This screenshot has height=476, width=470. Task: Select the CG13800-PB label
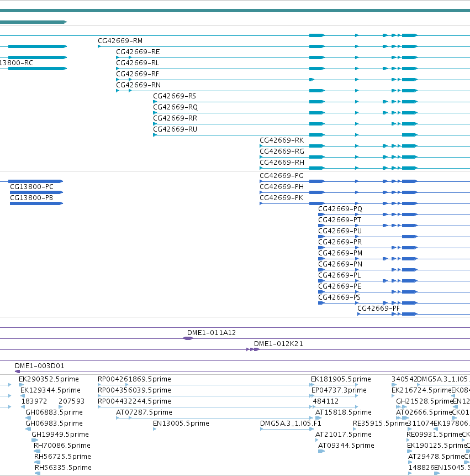point(31,198)
